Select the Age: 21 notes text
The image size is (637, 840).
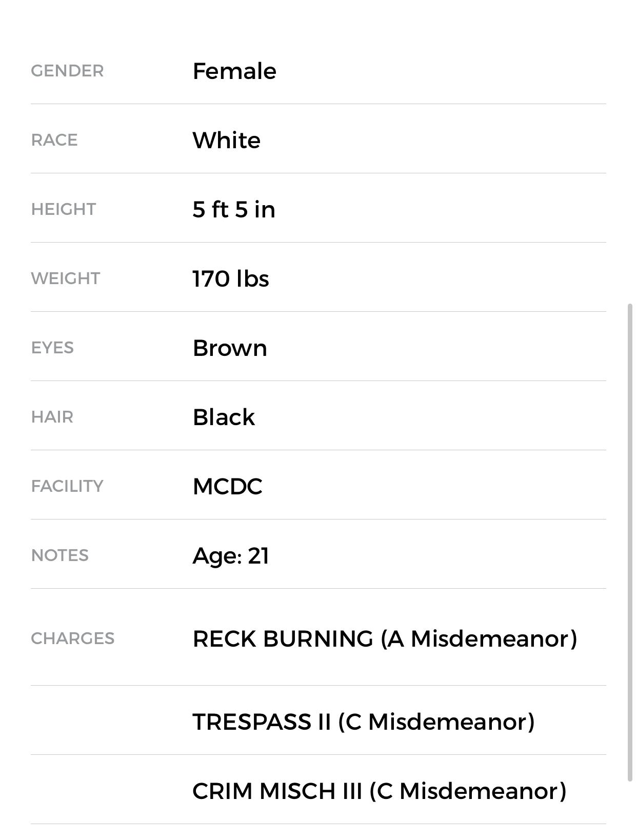[231, 556]
